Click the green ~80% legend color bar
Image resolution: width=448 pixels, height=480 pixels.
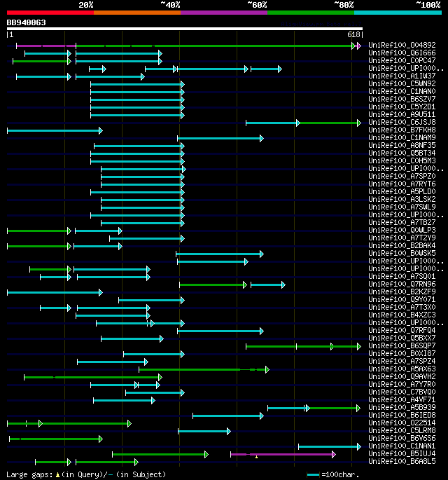point(311,13)
